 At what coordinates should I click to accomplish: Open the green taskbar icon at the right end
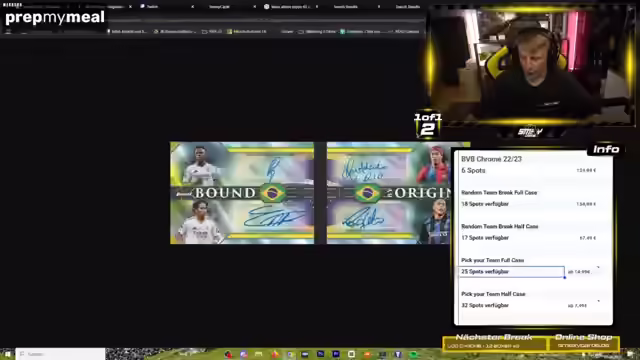413,354
